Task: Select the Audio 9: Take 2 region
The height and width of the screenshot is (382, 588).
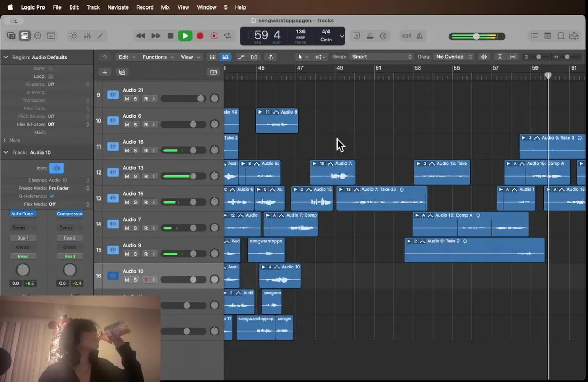Action: coord(475,250)
